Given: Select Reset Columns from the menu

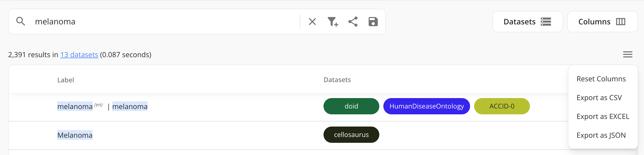Looking at the screenshot, I should [x=601, y=79].
